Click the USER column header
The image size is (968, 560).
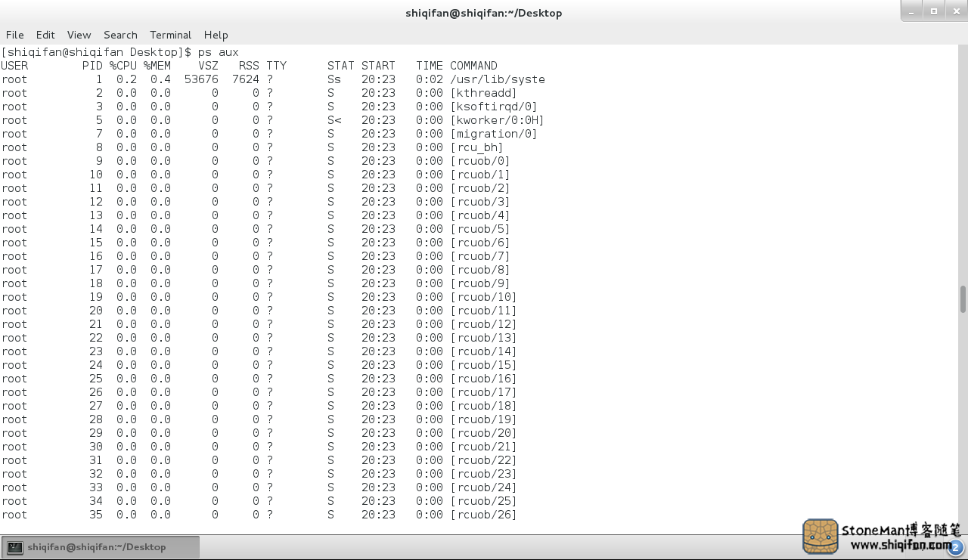click(14, 66)
